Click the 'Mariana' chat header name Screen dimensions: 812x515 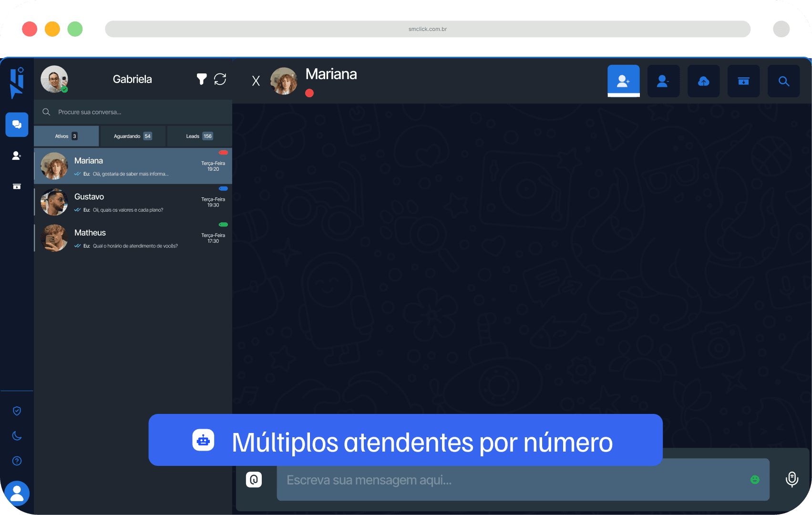331,74
